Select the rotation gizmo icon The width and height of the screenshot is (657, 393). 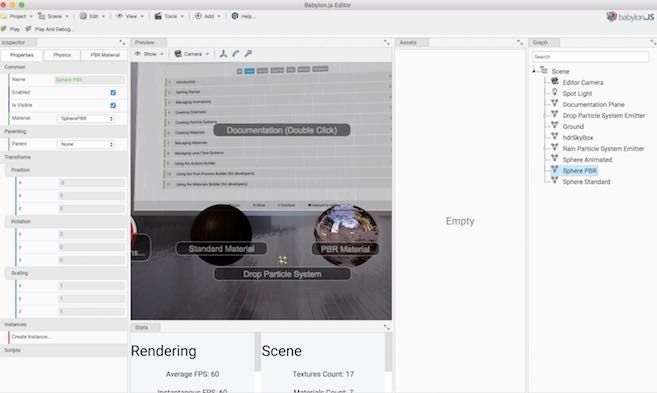point(236,54)
